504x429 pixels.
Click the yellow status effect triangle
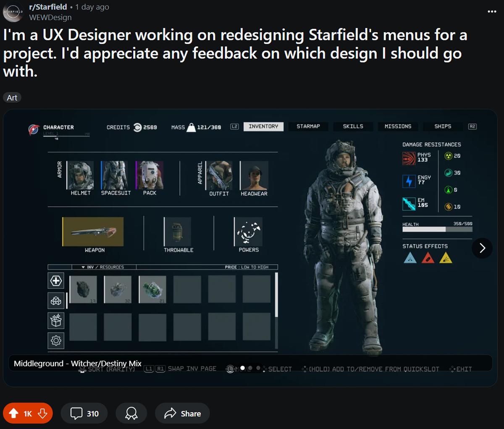(446, 258)
